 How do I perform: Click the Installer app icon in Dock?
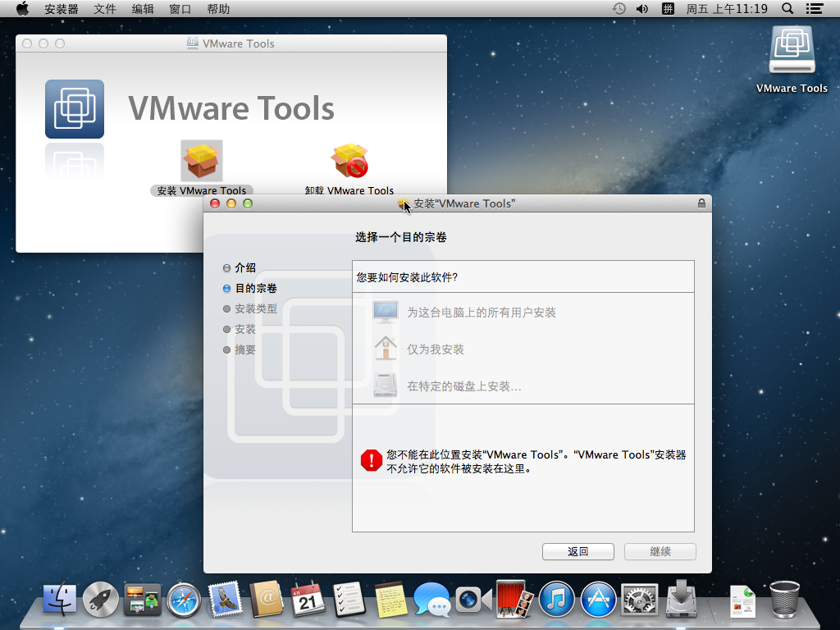pos(682,598)
